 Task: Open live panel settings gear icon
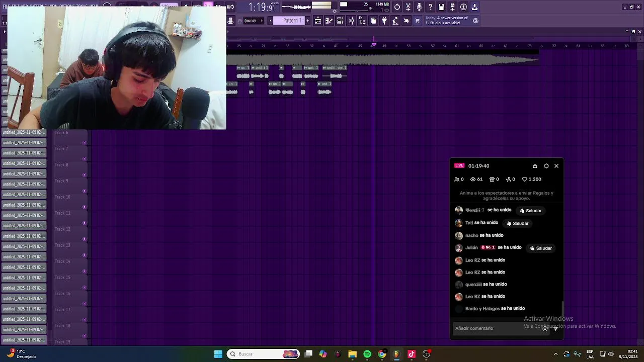[546, 166]
